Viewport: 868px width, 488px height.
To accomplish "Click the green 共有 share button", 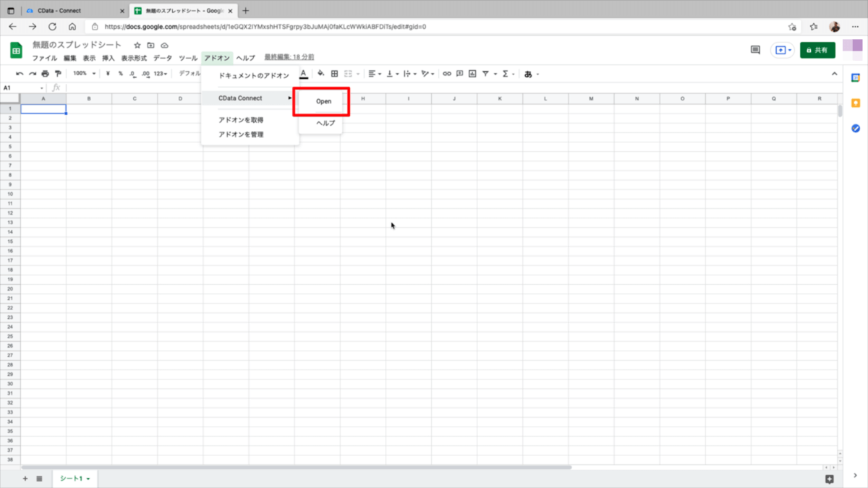I will coord(817,50).
